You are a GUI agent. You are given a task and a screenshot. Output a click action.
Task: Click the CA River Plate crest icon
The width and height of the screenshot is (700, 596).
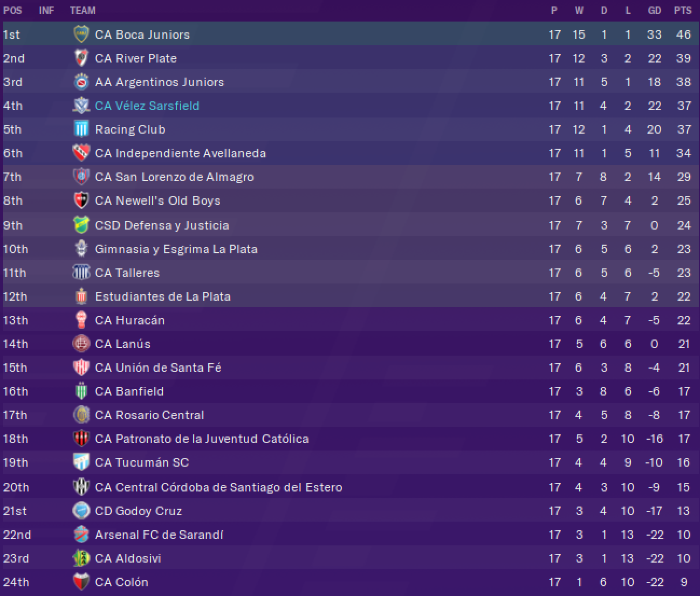pyautogui.click(x=81, y=58)
